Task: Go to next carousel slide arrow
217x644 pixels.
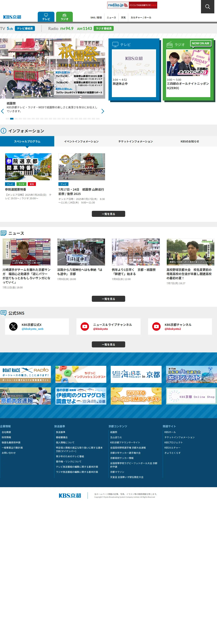Action: coord(103,111)
